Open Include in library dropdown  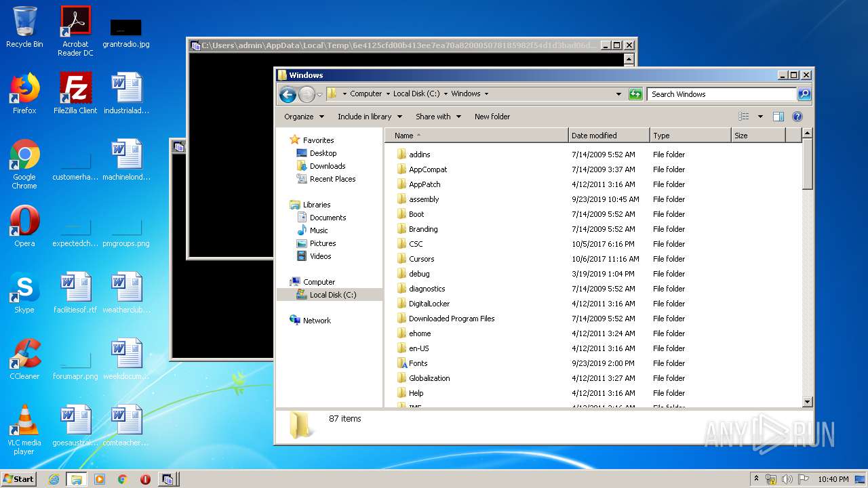point(370,117)
